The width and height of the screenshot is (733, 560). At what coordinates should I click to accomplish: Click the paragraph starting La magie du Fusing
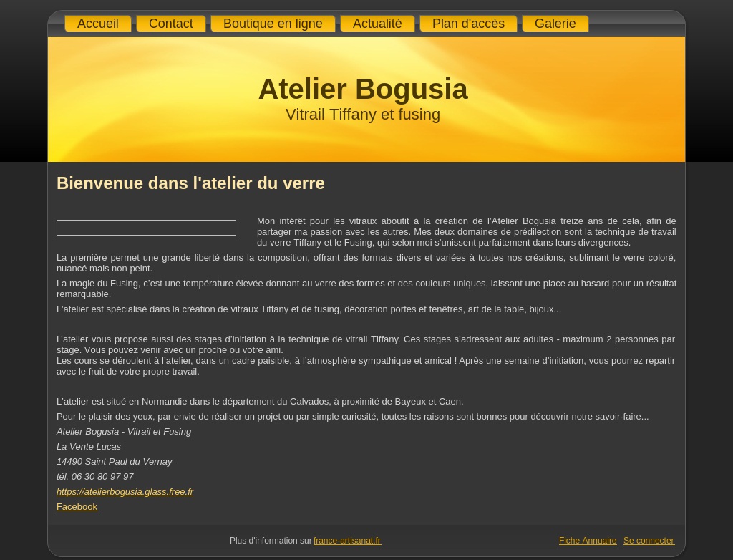(x=366, y=289)
